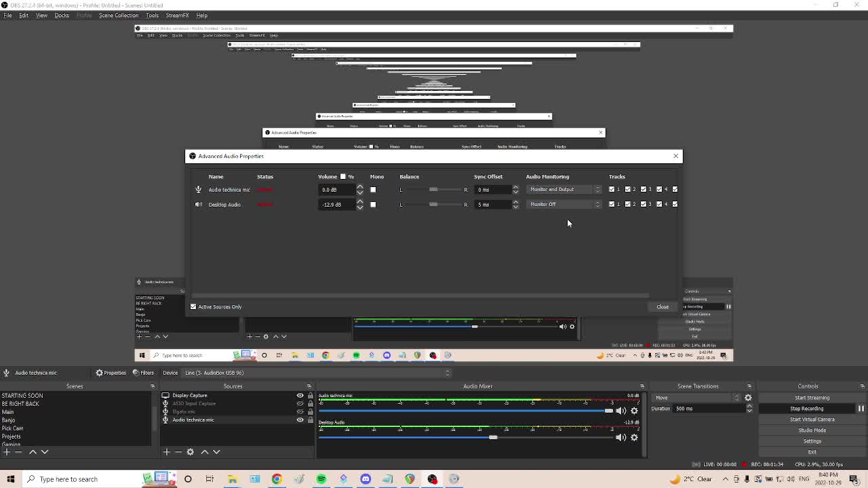Hide the Display Capture source
Viewport: 868px width, 488px height.
[x=300, y=396]
